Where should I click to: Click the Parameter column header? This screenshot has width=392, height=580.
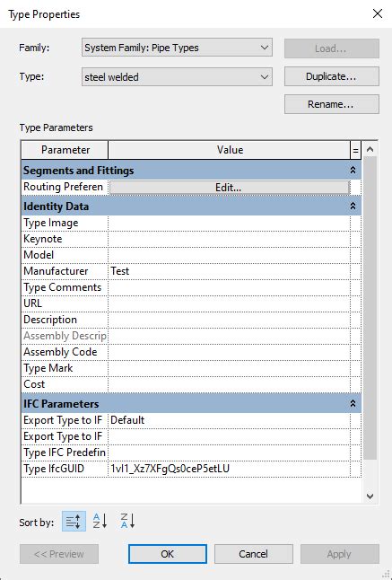pos(65,150)
